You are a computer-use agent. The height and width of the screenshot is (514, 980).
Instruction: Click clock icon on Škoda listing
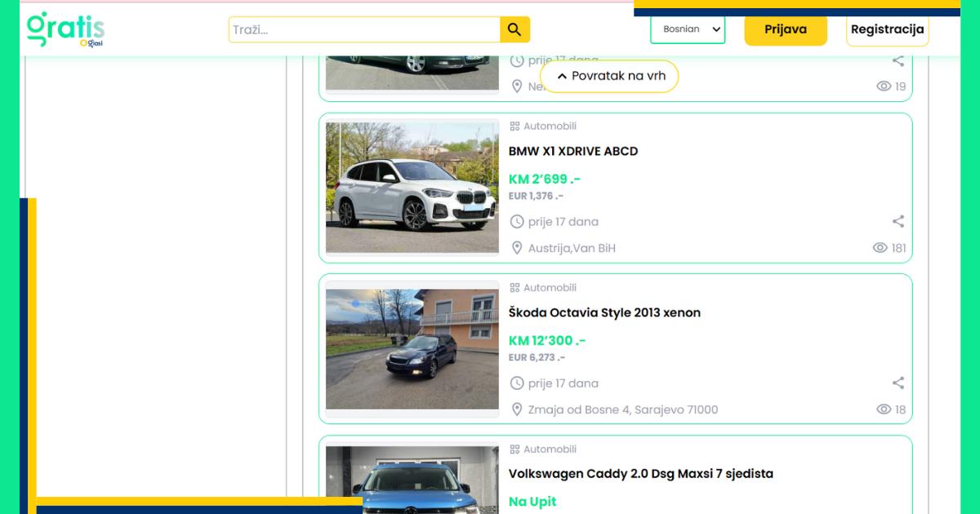pyautogui.click(x=516, y=383)
